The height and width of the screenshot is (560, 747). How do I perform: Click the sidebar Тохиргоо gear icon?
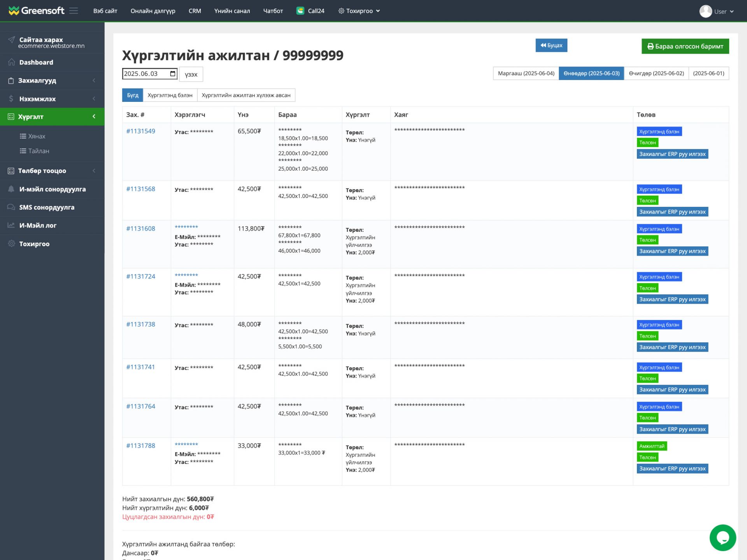(12, 244)
